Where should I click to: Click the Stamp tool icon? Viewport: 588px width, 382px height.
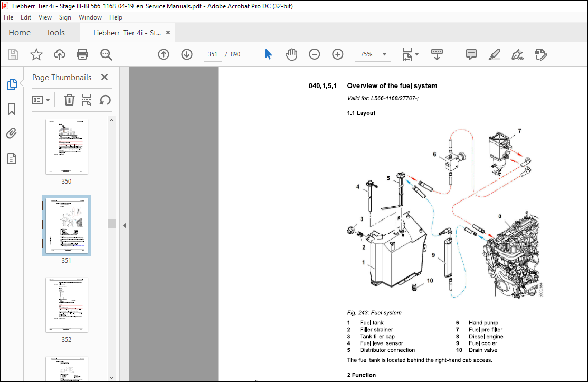click(x=540, y=54)
